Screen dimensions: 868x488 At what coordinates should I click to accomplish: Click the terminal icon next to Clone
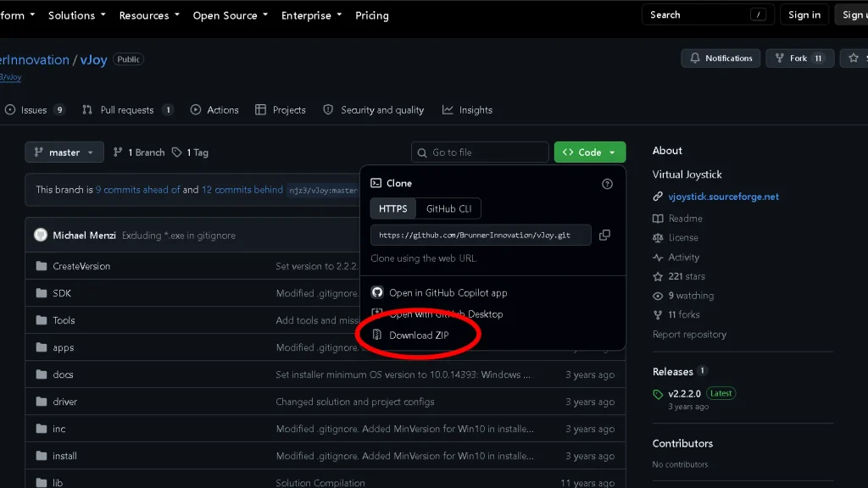pos(376,183)
